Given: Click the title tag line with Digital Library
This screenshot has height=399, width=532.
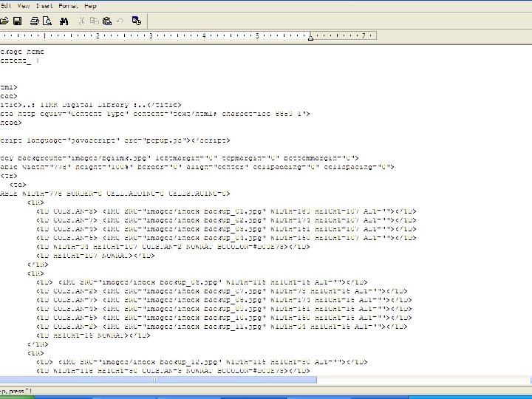Looking at the screenshot, I should pyautogui.click(x=91, y=105).
